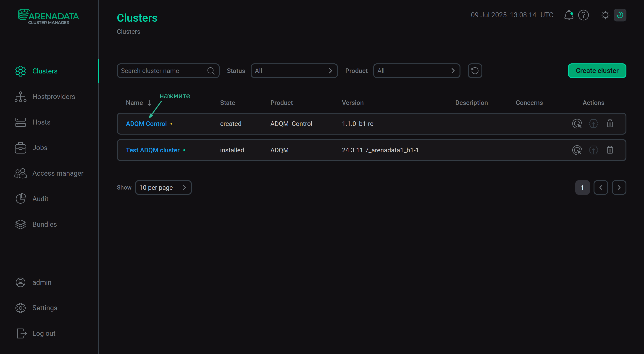Switch to dark theme moon toggle
The height and width of the screenshot is (354, 644).
pyautogui.click(x=620, y=15)
